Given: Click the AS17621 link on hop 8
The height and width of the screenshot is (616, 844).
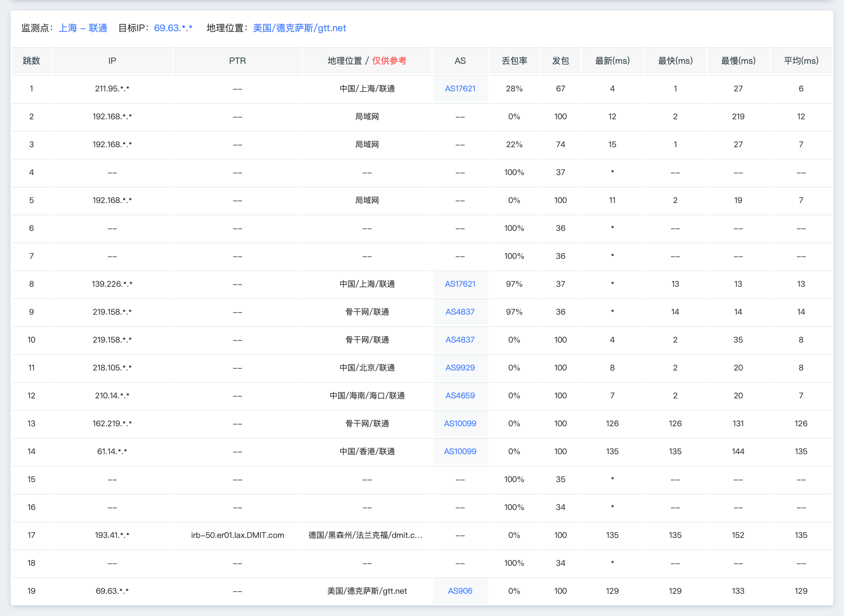Looking at the screenshot, I should (x=460, y=284).
